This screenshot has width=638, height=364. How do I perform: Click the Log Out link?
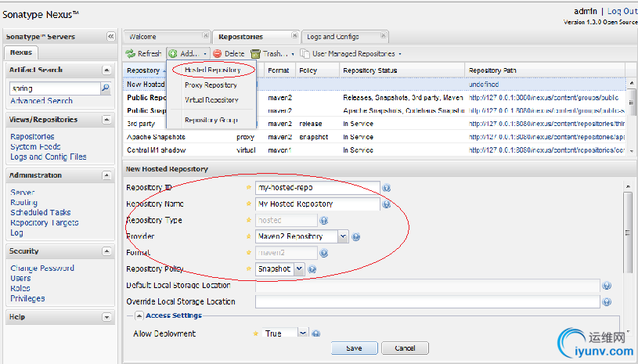[622, 11]
